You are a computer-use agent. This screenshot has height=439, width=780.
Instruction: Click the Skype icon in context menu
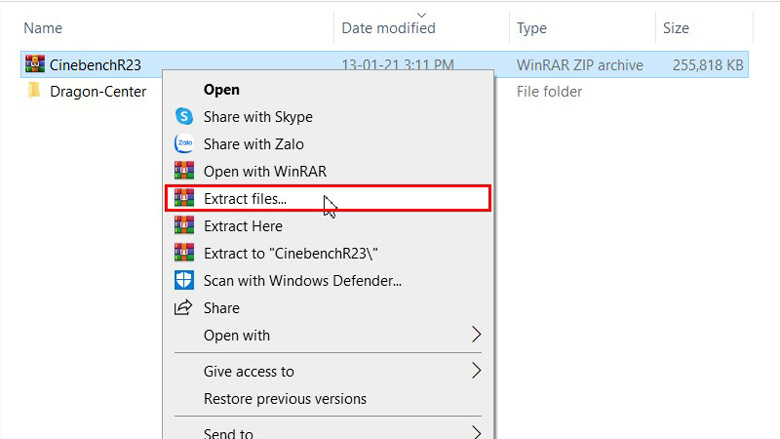pyautogui.click(x=184, y=117)
